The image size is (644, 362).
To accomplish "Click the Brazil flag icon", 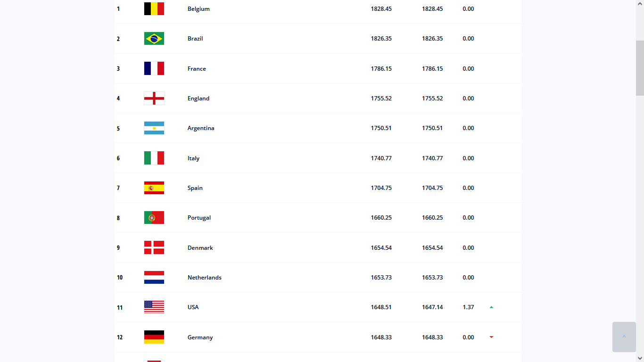I will click(154, 39).
